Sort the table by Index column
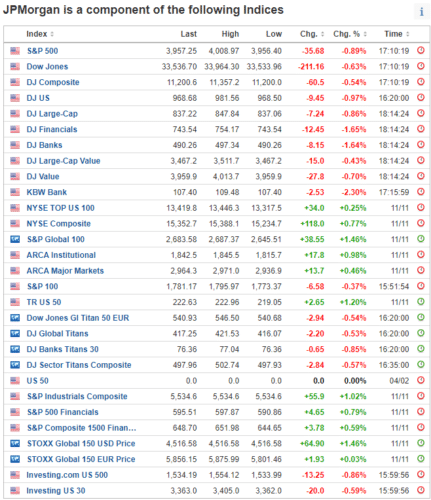 [40, 34]
